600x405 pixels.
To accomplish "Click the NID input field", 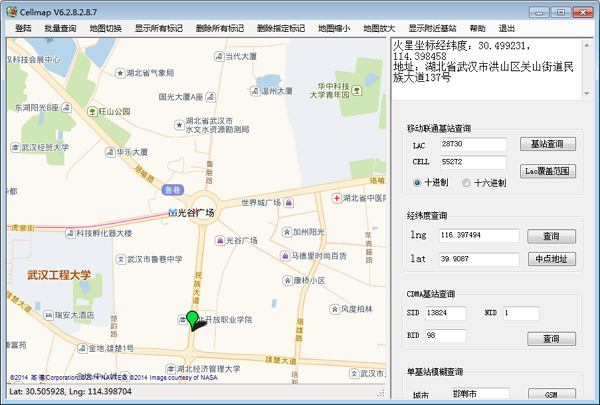I will [x=521, y=313].
